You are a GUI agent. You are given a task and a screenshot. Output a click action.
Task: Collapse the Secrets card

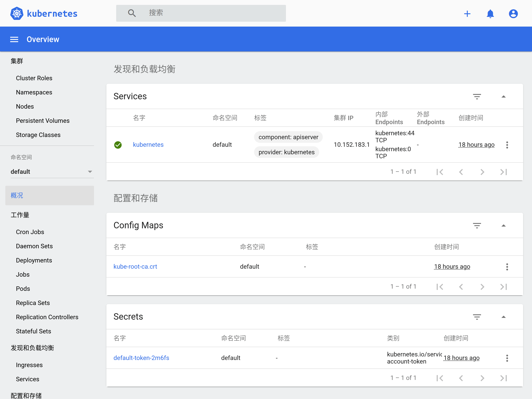click(503, 317)
